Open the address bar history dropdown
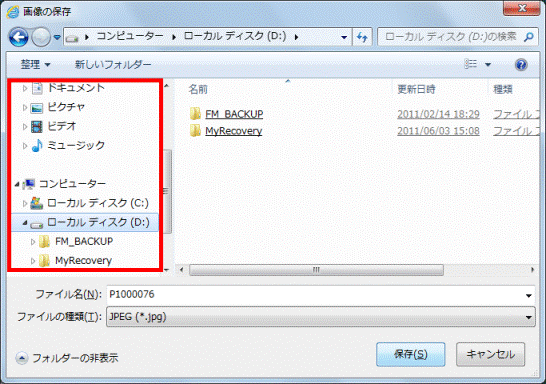The image size is (546, 384). [x=344, y=37]
